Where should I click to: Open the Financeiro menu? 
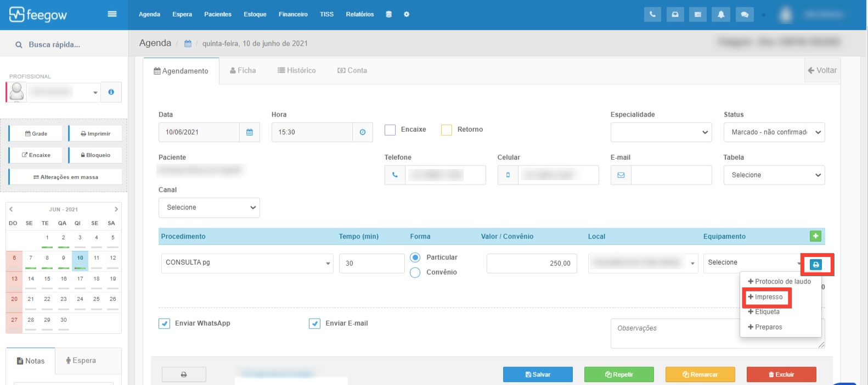[x=293, y=14]
